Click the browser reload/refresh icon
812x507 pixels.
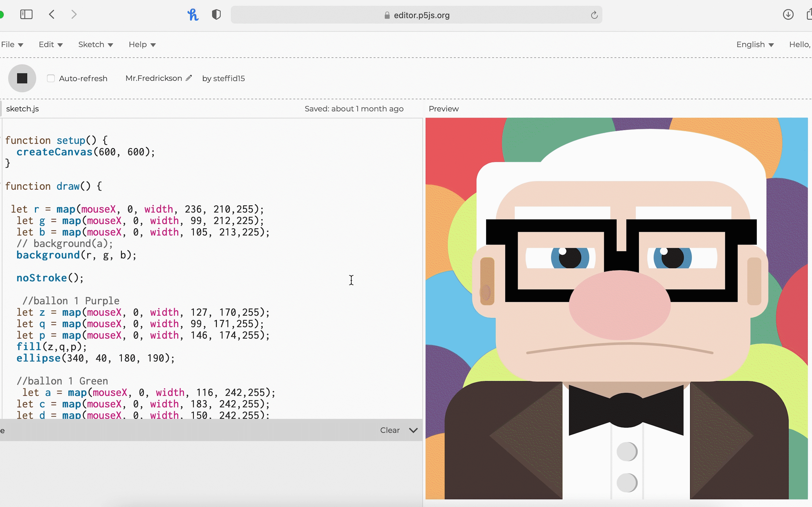click(594, 15)
